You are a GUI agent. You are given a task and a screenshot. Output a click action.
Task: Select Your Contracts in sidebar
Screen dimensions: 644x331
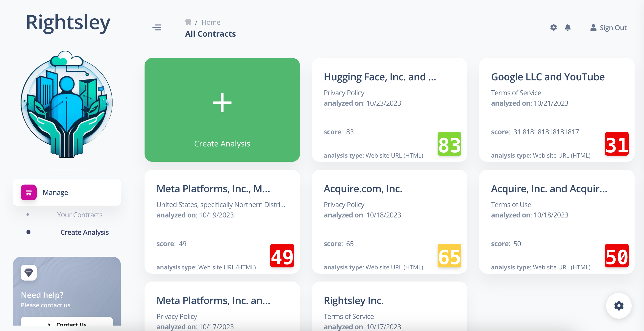pos(79,214)
